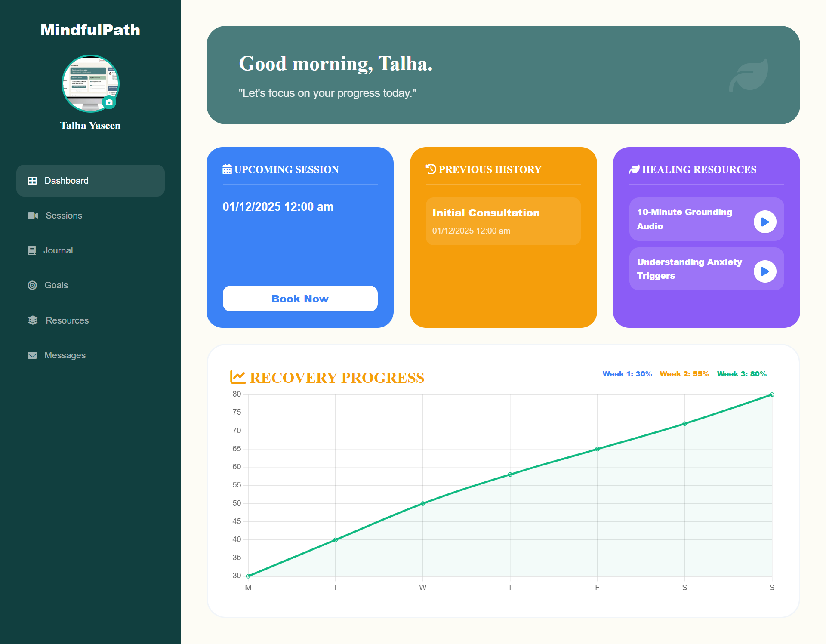
Task: Click Wednesday data point on progress chart
Action: click(x=423, y=503)
